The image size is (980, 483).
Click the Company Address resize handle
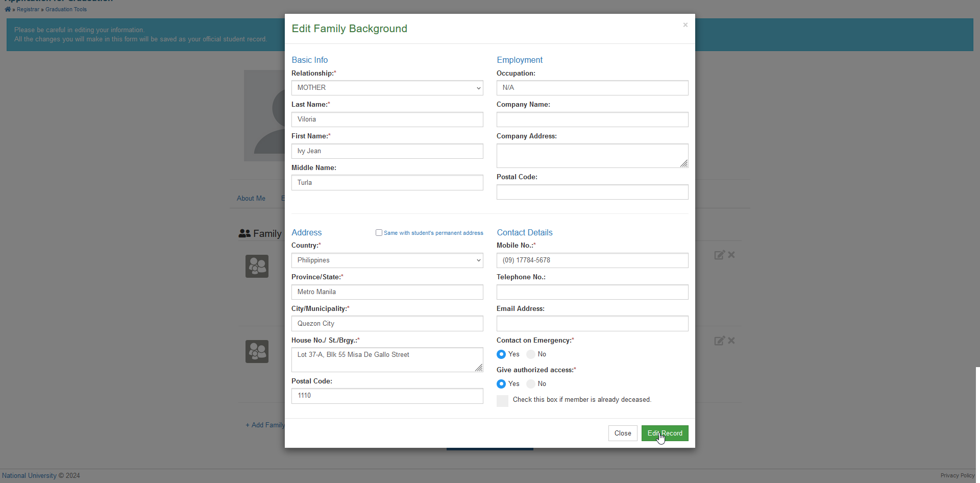(684, 163)
